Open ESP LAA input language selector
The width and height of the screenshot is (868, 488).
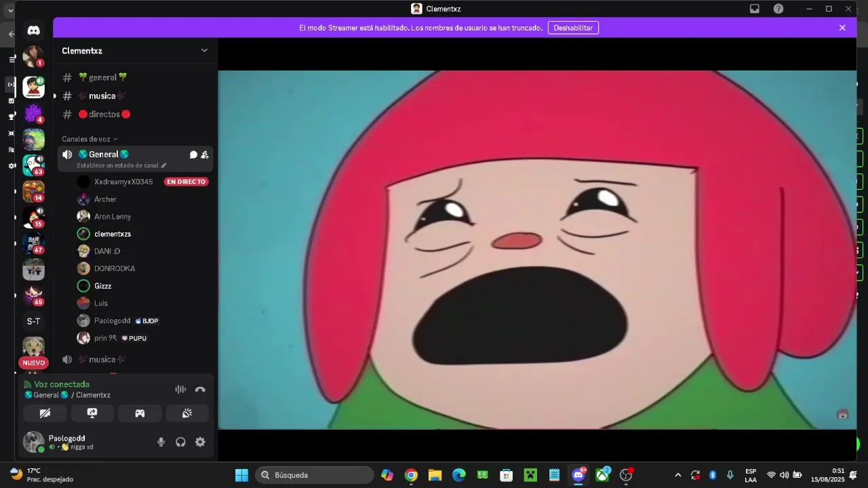751,475
